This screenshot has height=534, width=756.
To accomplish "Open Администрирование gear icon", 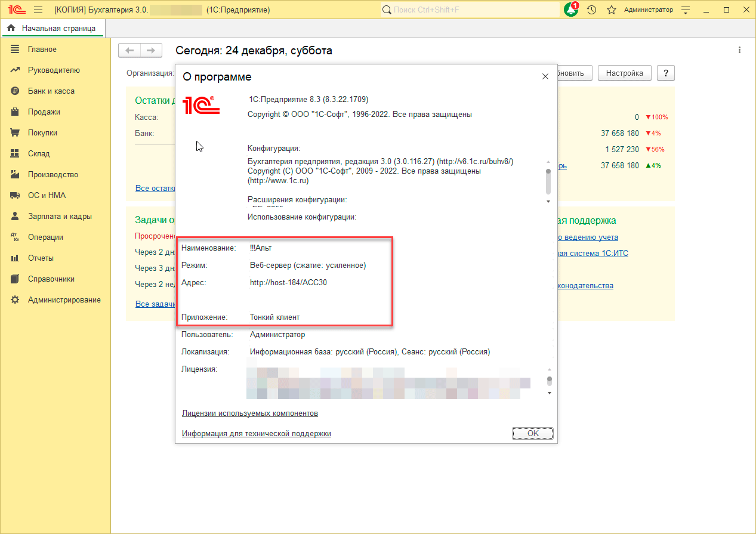I will [x=16, y=300].
